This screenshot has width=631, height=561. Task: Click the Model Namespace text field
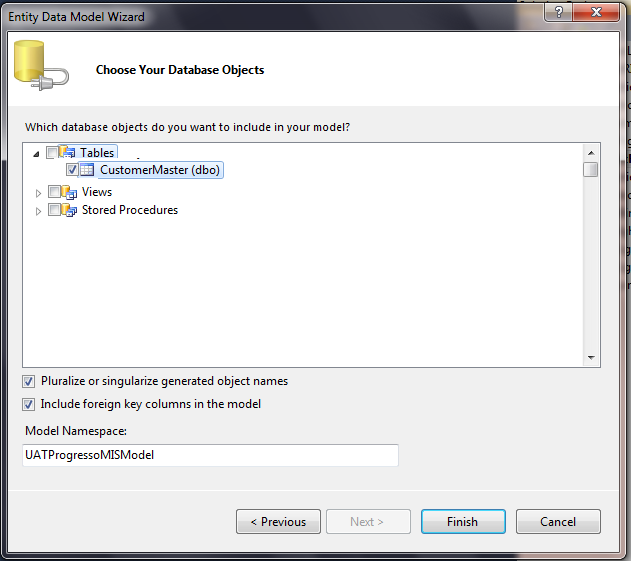click(210, 455)
